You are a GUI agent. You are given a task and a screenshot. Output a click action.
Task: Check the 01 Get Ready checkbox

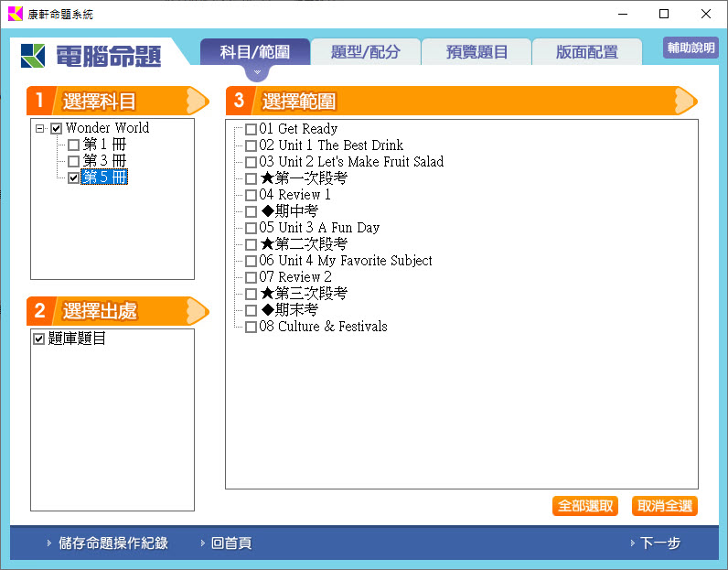click(x=251, y=129)
